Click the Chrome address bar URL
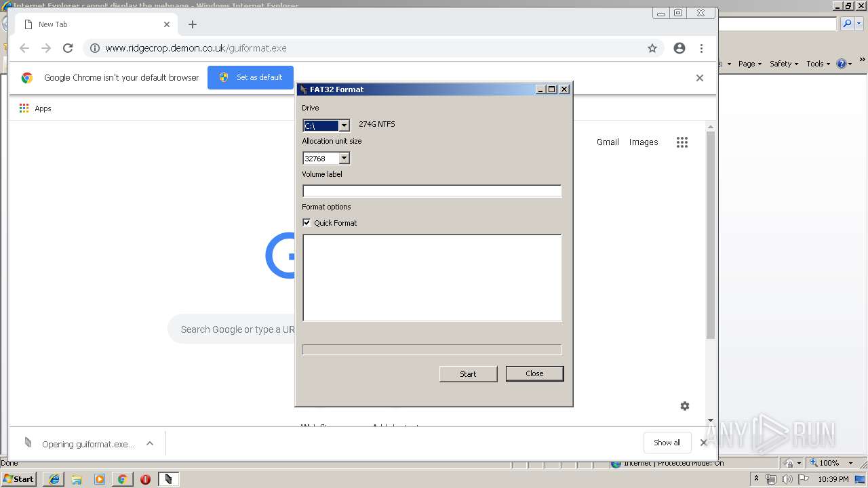868x488 pixels. tap(196, 48)
